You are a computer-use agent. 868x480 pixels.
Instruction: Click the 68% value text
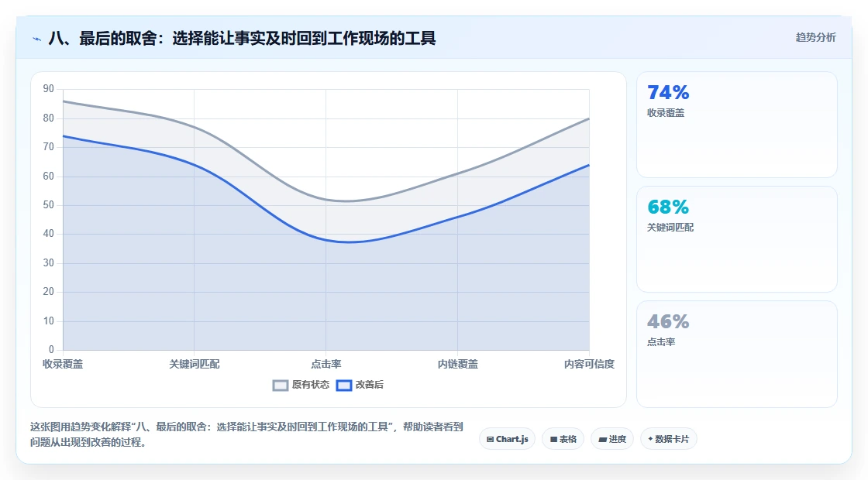pyautogui.click(x=668, y=207)
